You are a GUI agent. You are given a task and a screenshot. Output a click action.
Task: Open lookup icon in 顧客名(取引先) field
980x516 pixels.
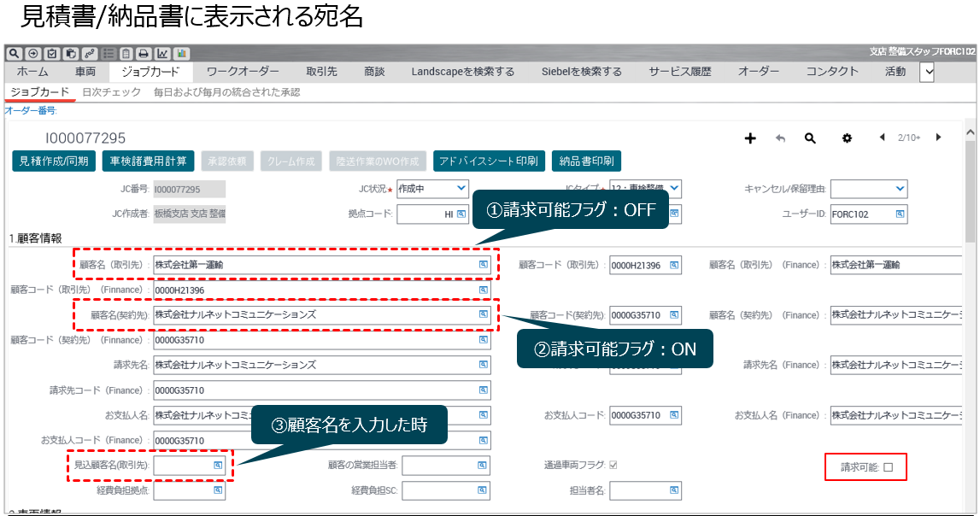coord(484,265)
